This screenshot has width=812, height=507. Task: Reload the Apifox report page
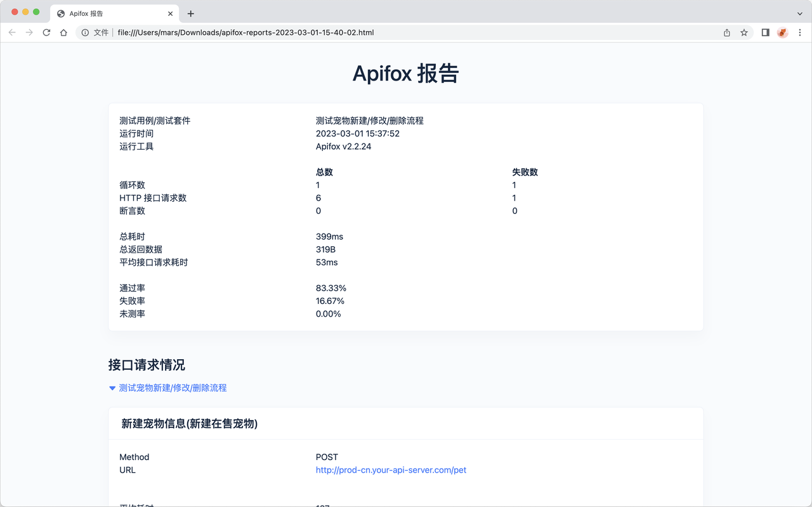(x=46, y=32)
